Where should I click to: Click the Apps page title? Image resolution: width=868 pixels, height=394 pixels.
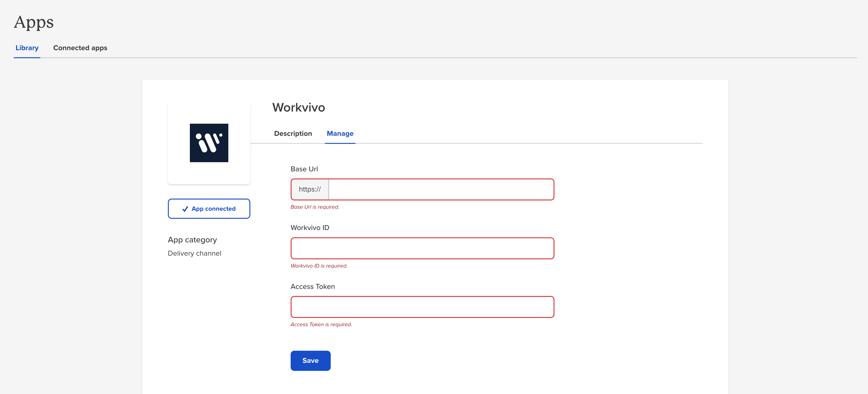(x=34, y=22)
